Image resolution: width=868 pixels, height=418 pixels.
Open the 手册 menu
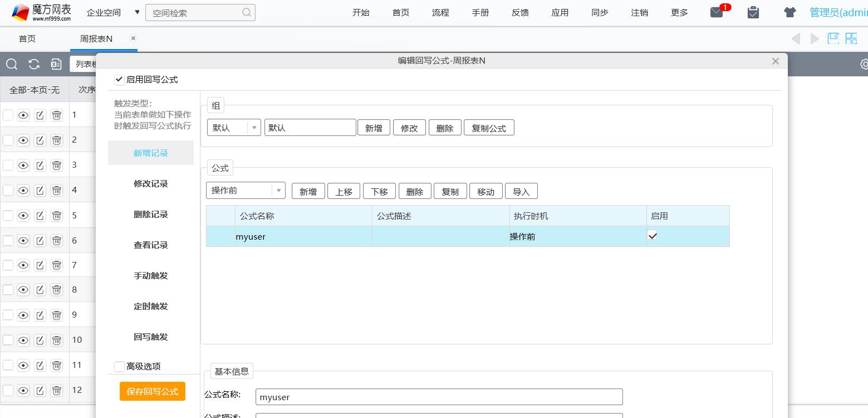(480, 12)
